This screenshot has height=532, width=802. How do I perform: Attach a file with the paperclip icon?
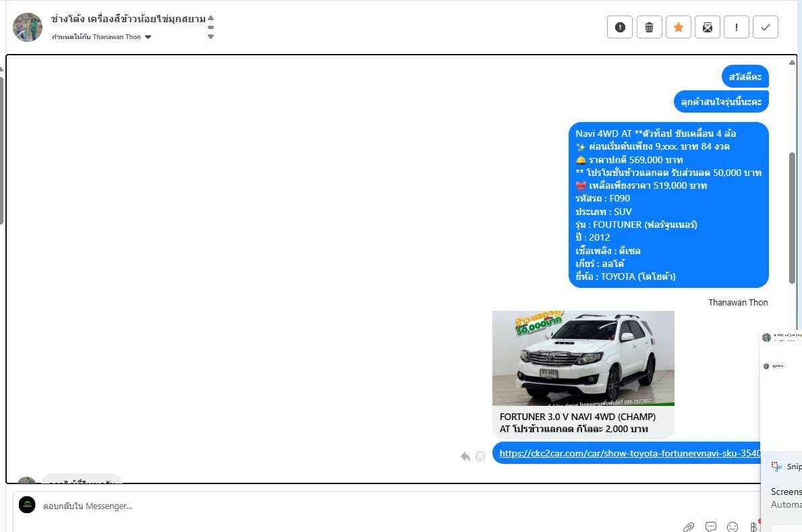click(689, 527)
